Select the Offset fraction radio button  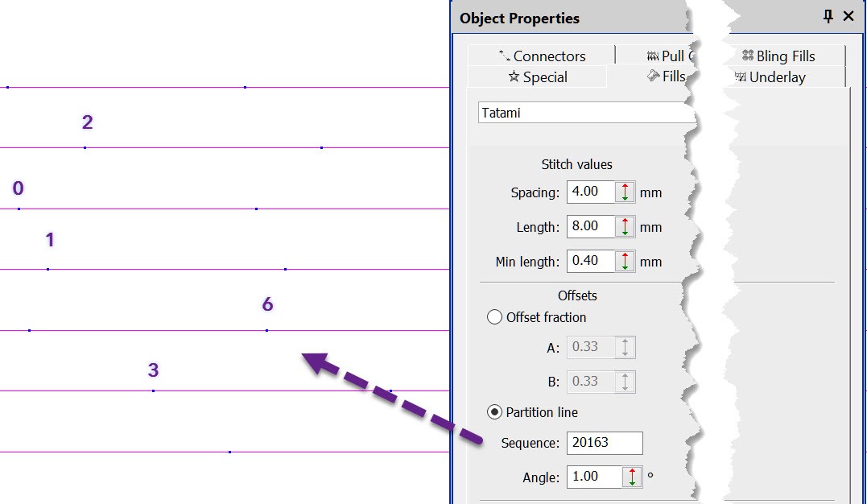[495, 317]
